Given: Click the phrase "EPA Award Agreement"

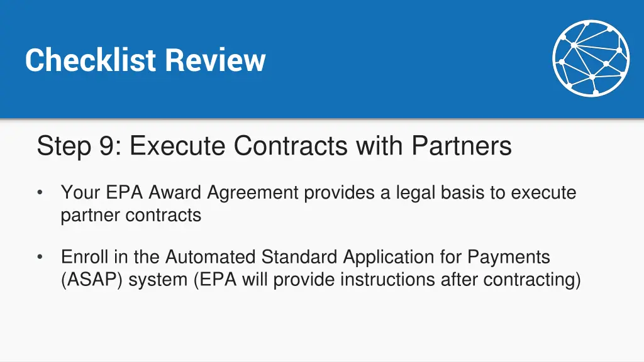Looking at the screenshot, I should pyautogui.click(x=202, y=192).
